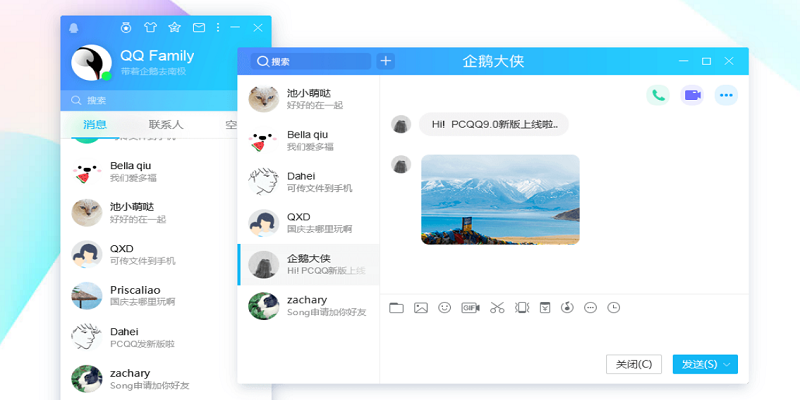Open the mountain lake photo in chat
Image resolution: width=800 pixels, height=400 pixels.
coord(500,199)
